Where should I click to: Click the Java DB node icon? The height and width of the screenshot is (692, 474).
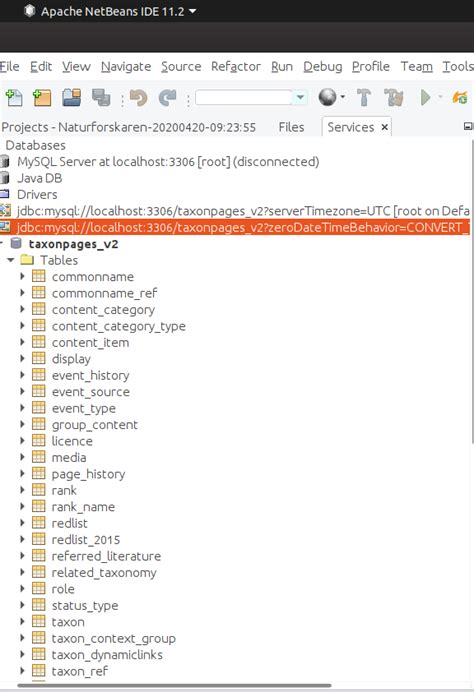(4, 178)
